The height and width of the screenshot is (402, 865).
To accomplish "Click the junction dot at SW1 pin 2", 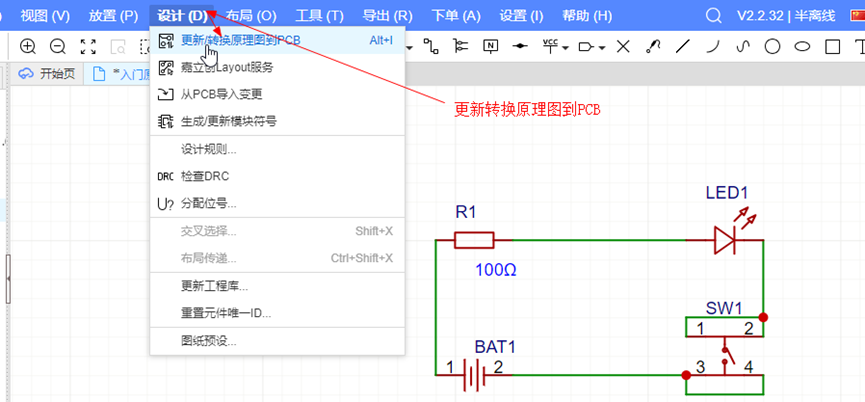I will click(763, 317).
